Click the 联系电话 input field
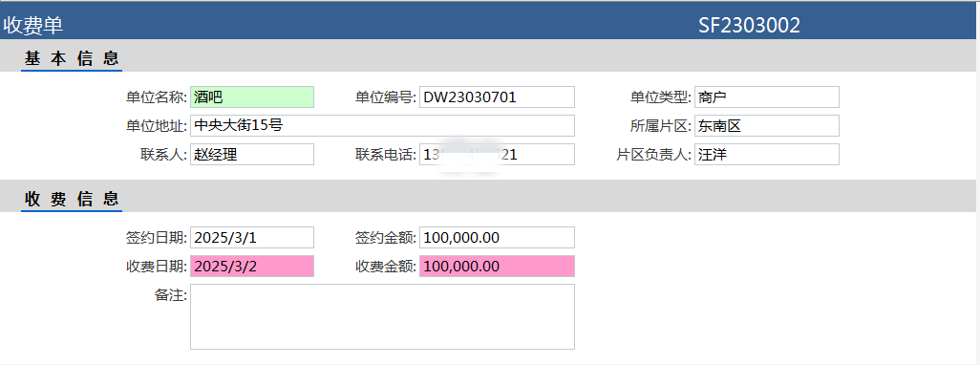This screenshot has height=365, width=980. [x=497, y=155]
